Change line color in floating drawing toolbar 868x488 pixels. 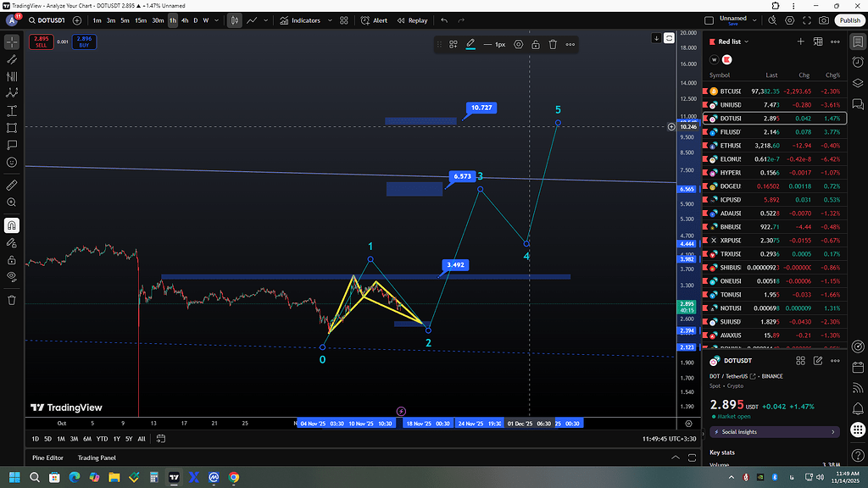click(x=470, y=44)
